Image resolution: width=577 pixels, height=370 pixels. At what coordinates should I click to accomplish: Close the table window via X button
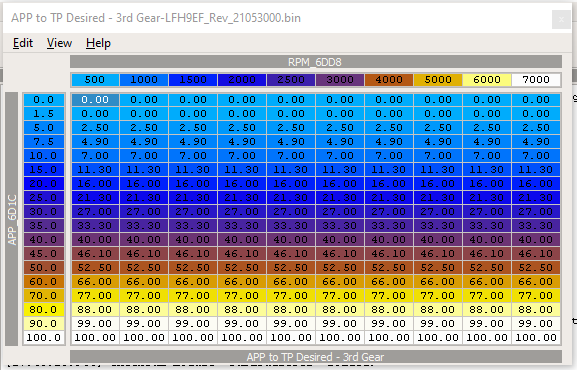[x=561, y=20]
